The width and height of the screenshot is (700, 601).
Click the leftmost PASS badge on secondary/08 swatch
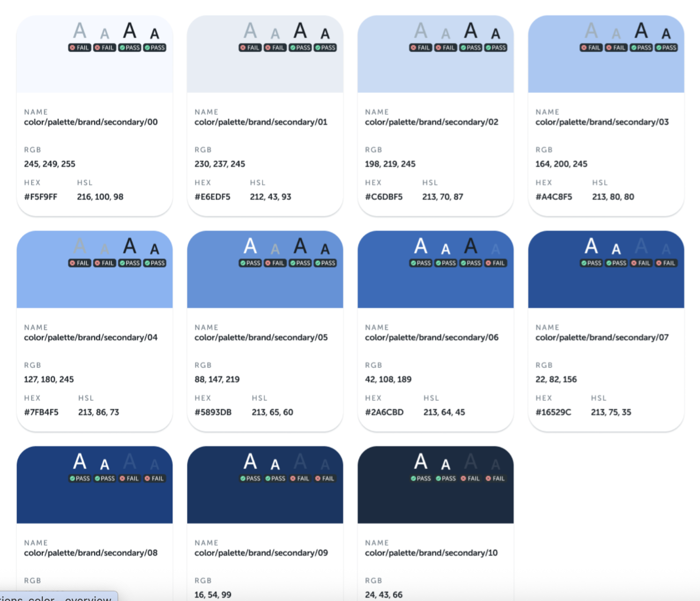(x=80, y=478)
